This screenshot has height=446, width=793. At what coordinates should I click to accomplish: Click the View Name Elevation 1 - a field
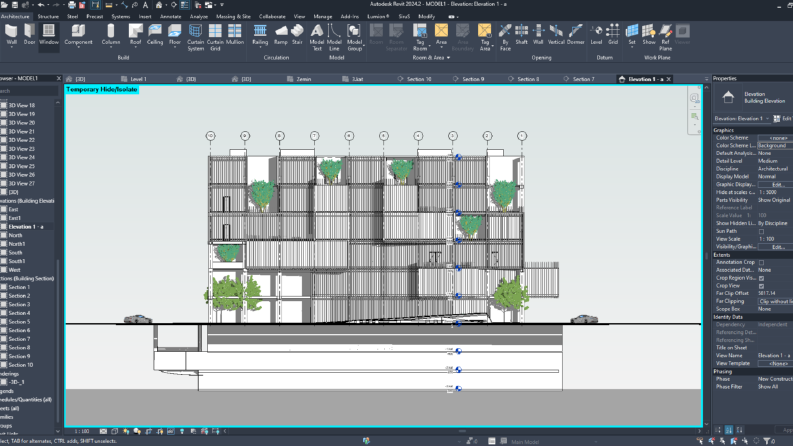pos(775,355)
